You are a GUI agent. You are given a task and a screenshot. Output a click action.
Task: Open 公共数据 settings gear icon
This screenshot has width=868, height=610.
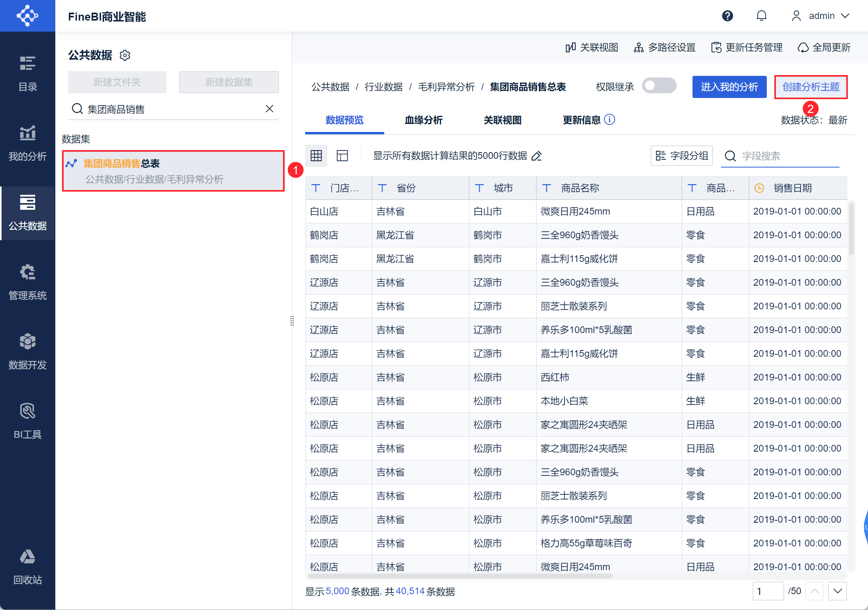[125, 55]
